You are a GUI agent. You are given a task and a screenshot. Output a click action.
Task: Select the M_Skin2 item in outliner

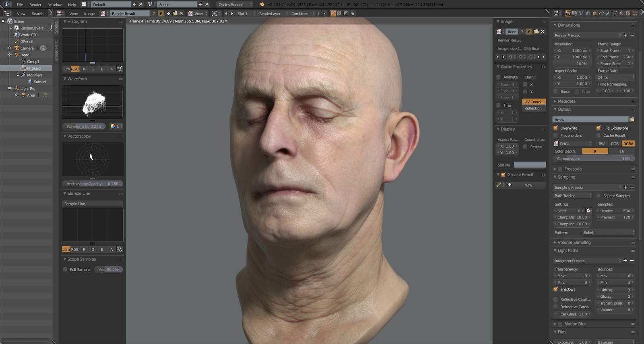tap(34, 68)
